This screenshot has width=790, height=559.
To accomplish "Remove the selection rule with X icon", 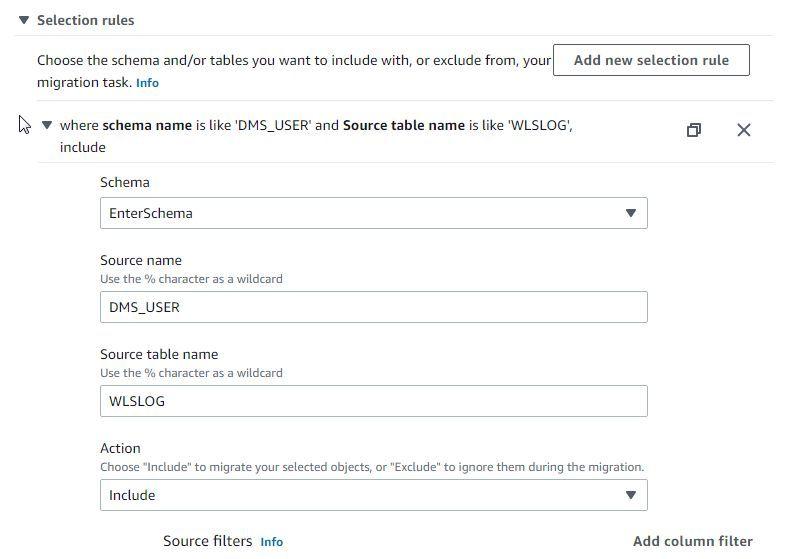I will (x=743, y=130).
